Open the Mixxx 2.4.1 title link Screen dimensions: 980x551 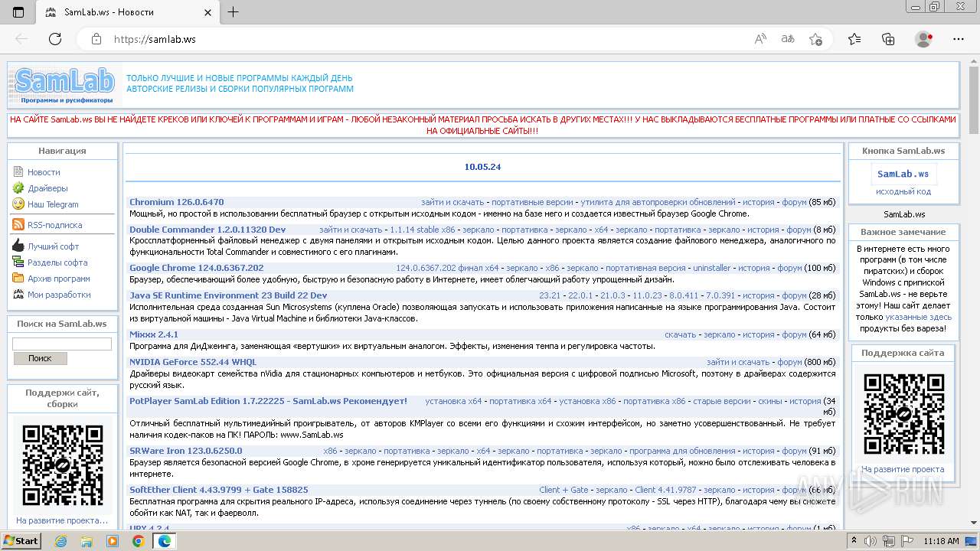(x=154, y=334)
